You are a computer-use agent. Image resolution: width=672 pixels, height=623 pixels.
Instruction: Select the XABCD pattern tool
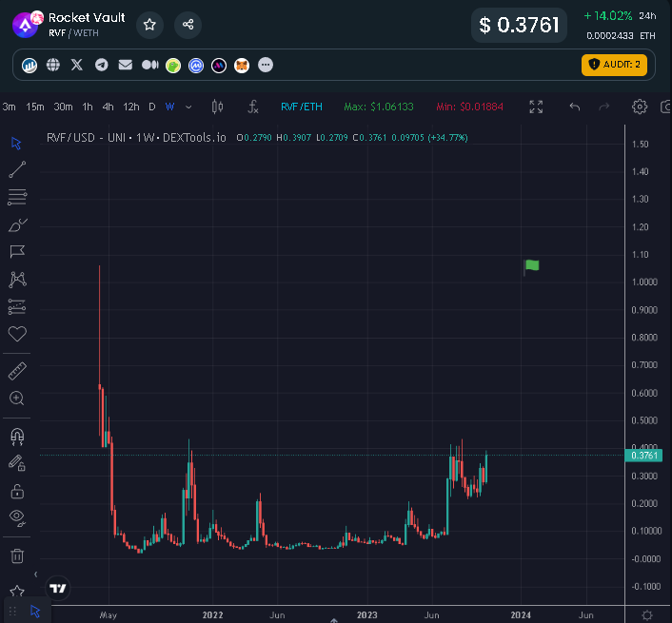click(17, 280)
